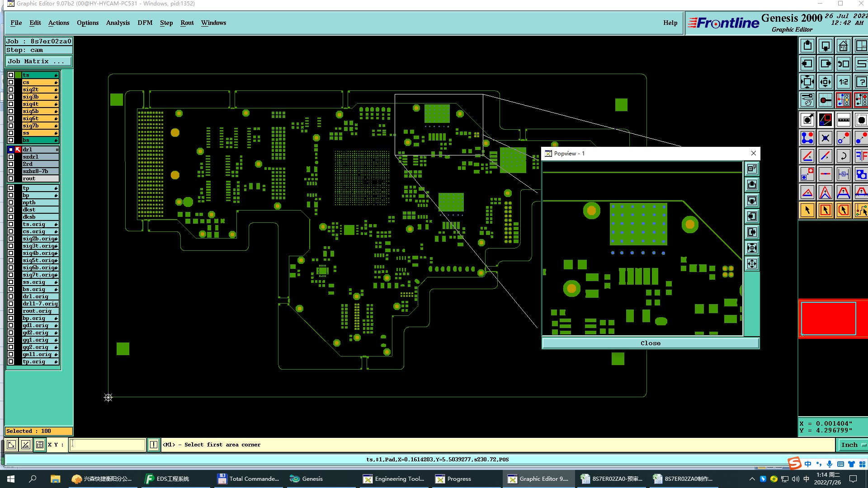
Task: Open the wrench and palette settings icon
Action: pos(807,100)
